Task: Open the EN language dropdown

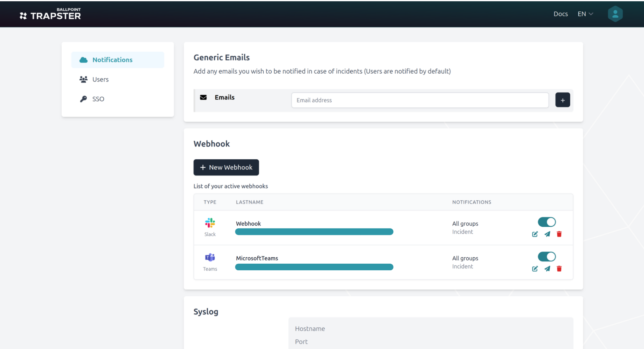Action: coord(585,14)
